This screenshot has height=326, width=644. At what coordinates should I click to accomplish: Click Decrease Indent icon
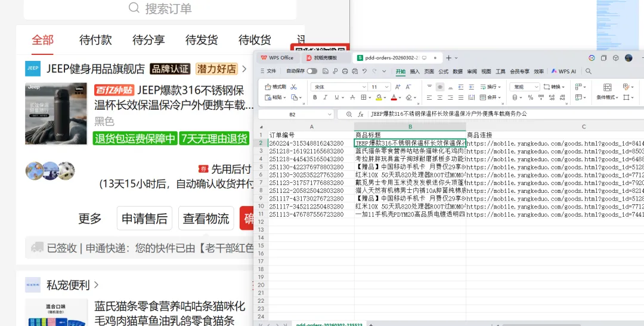pos(461,87)
